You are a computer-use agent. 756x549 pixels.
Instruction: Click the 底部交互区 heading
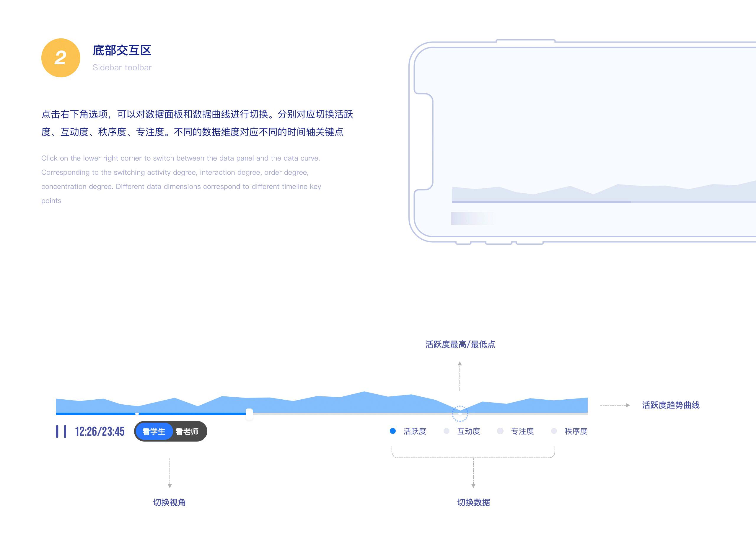click(x=122, y=50)
